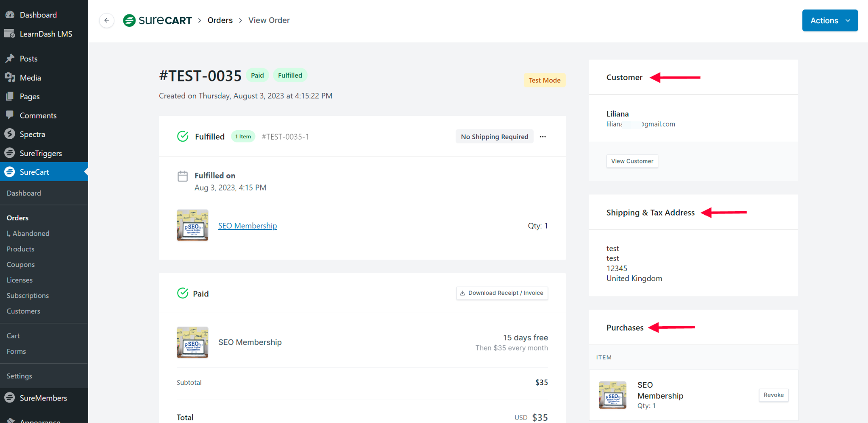
Task: Go to Orders from the breadcrumb
Action: point(220,20)
